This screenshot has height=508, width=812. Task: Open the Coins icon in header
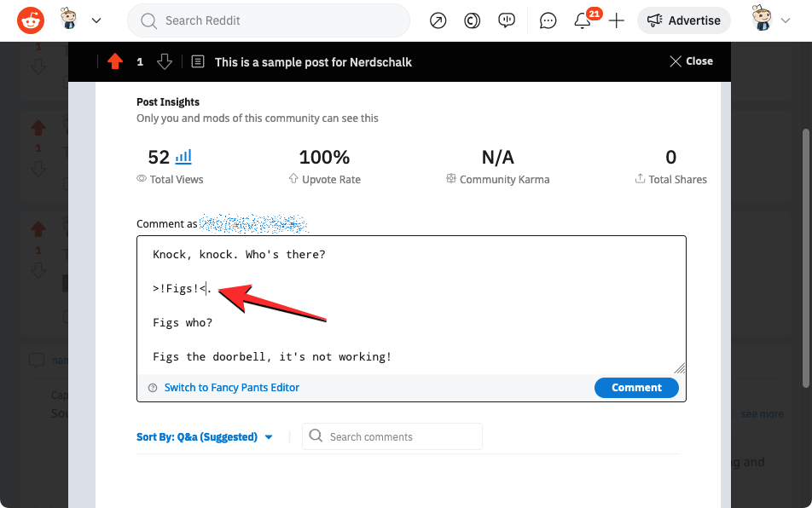tap(472, 20)
